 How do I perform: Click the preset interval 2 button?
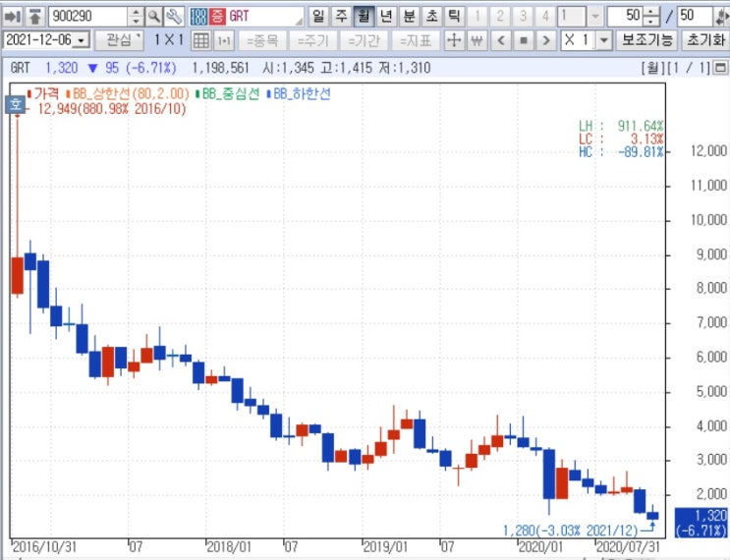(x=500, y=17)
